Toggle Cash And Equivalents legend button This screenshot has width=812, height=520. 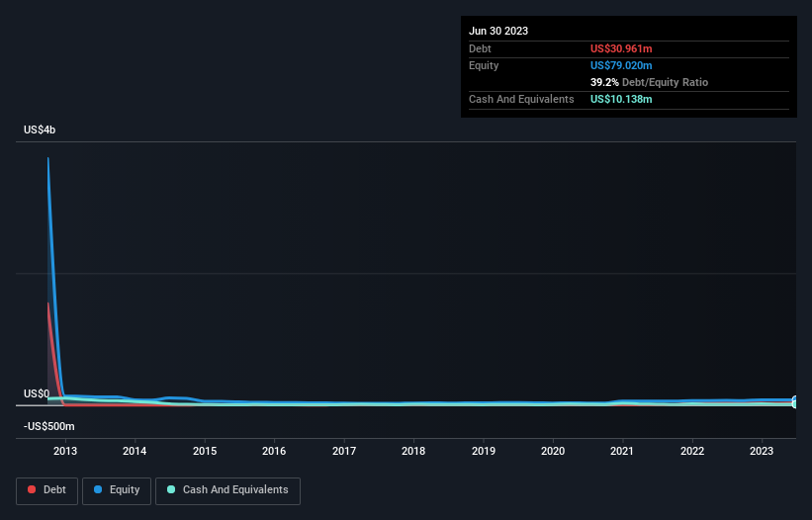pyautogui.click(x=227, y=490)
